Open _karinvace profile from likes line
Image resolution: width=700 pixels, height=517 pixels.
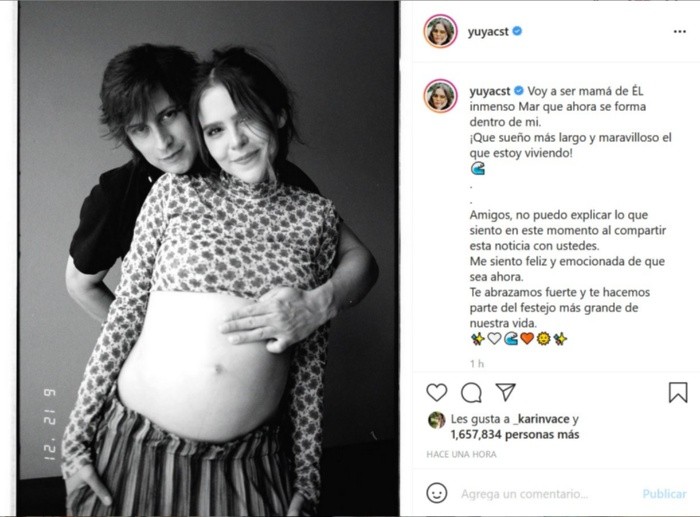coord(542,419)
